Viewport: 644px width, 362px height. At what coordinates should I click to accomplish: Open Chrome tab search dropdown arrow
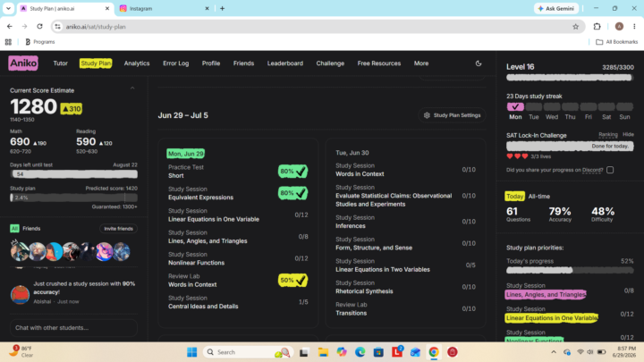coord(8,8)
